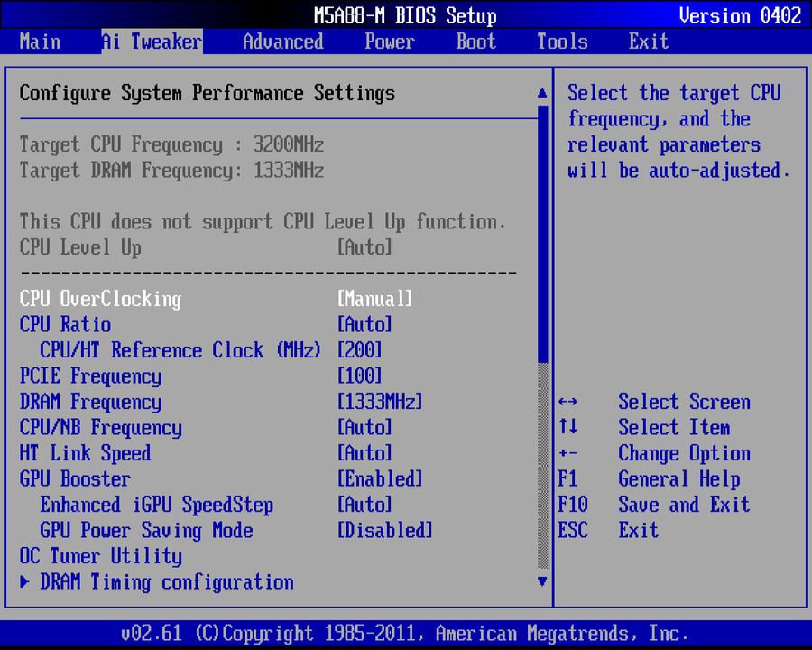Click the CPU Level Up [Auto] value
This screenshot has height=650, width=812.
[364, 247]
